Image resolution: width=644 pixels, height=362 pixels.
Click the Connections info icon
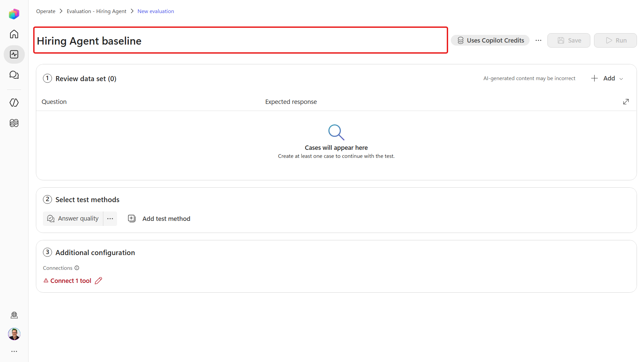(77, 268)
